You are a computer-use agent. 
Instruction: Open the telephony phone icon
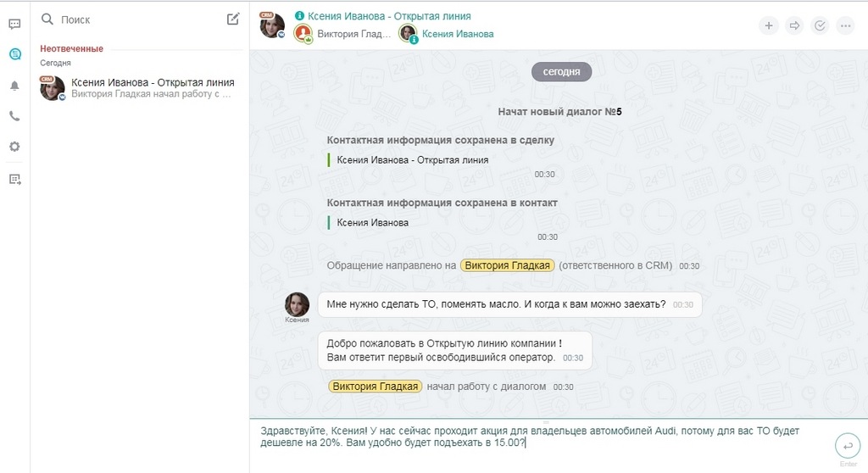tap(15, 116)
